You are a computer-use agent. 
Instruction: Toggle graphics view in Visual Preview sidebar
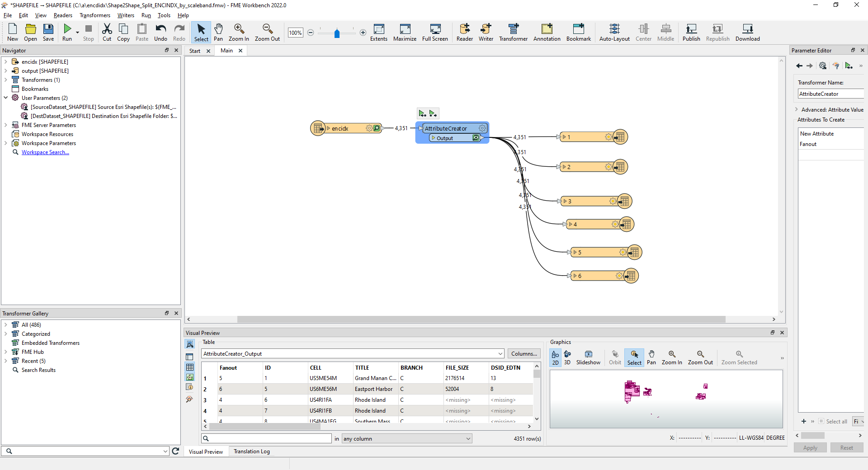click(190, 377)
